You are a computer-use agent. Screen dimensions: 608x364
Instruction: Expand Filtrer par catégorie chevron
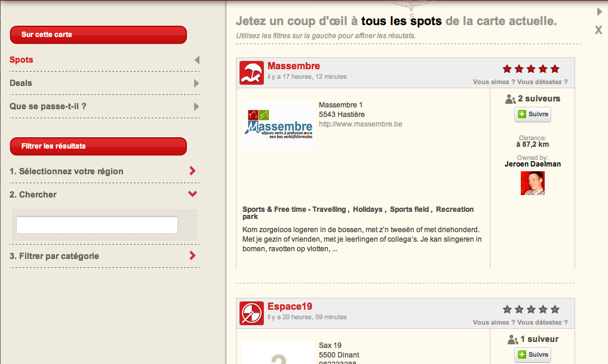pyautogui.click(x=192, y=255)
